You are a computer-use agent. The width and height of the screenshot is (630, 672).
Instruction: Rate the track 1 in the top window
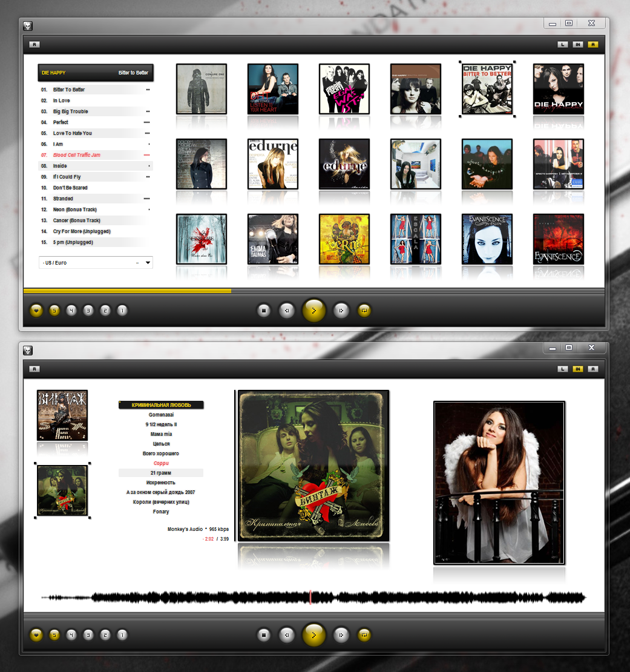[122, 311]
